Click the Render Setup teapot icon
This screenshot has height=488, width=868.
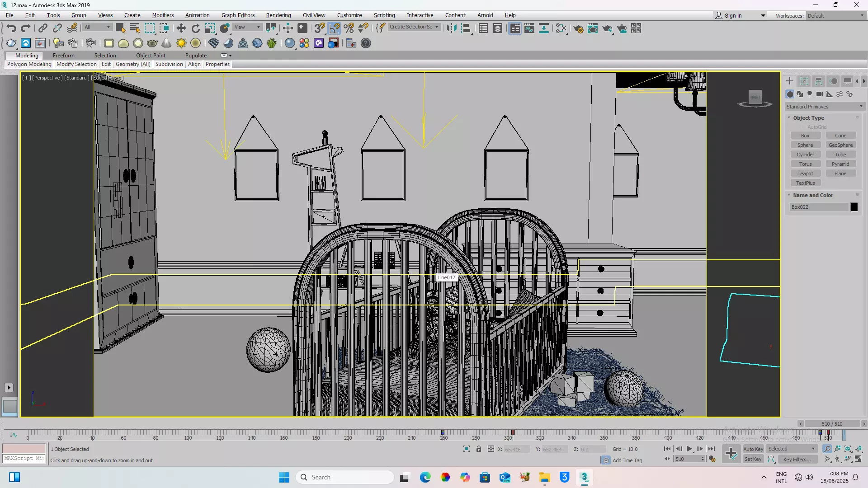[578, 28]
